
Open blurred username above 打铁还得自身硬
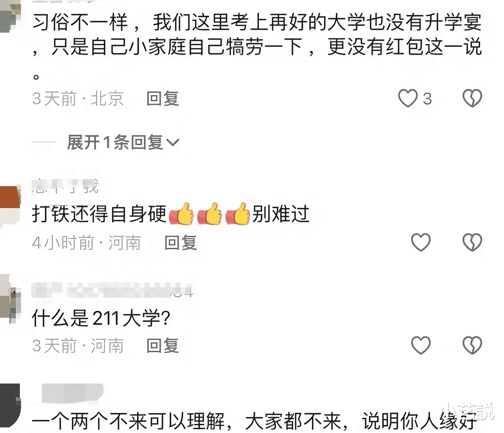pyautogui.click(x=65, y=186)
